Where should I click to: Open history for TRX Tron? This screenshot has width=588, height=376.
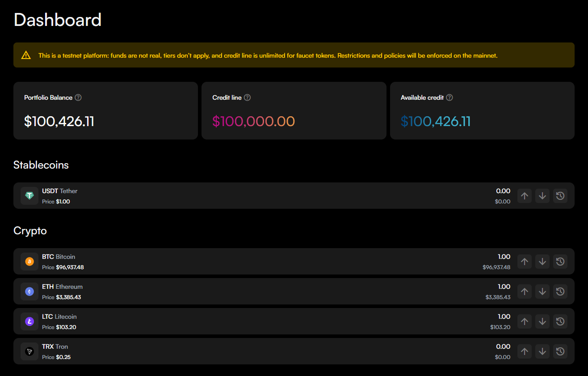[560, 351]
